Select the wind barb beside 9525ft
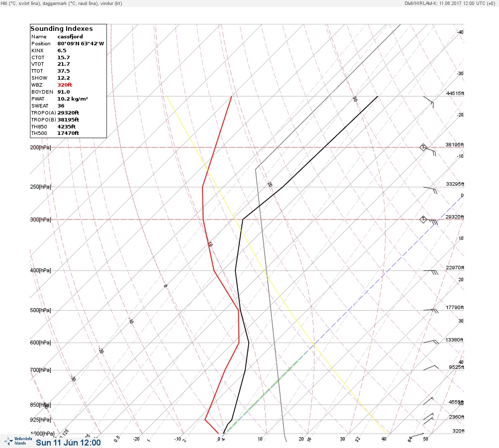499x448 pixels. [x=431, y=367]
